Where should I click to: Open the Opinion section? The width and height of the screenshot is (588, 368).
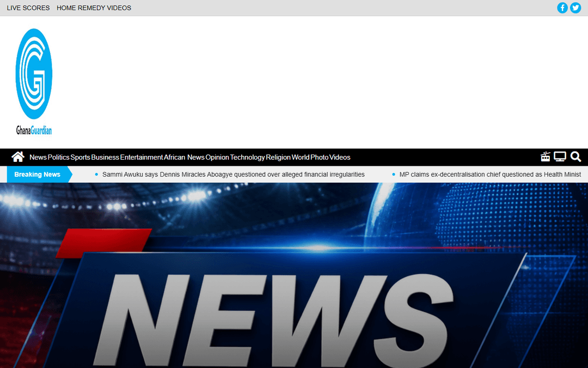(217, 158)
